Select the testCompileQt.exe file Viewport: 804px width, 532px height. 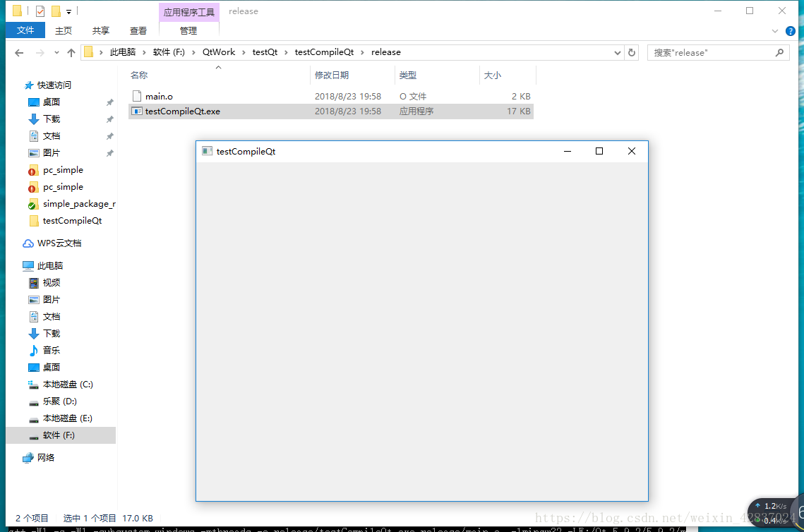331,111
